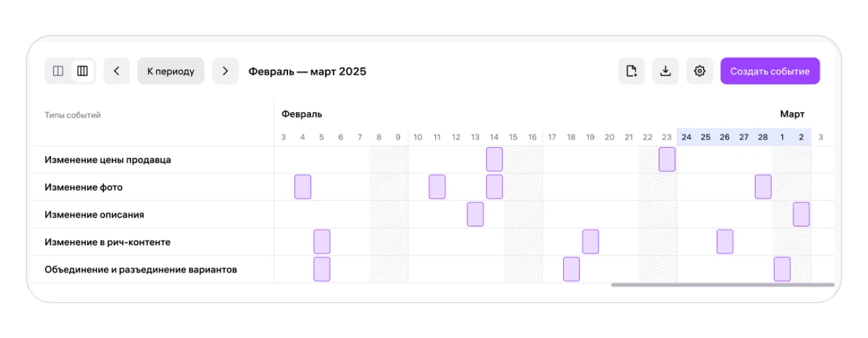Select description change event on February 13

click(475, 214)
